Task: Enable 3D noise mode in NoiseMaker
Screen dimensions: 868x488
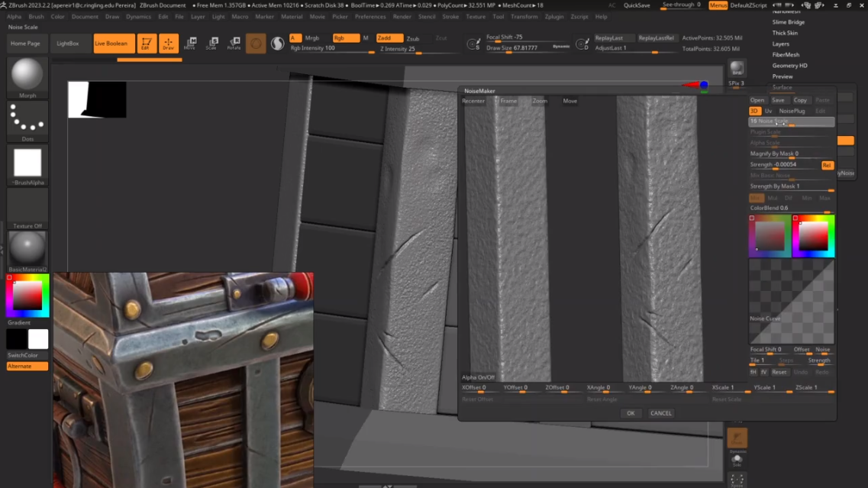Action: (754, 111)
